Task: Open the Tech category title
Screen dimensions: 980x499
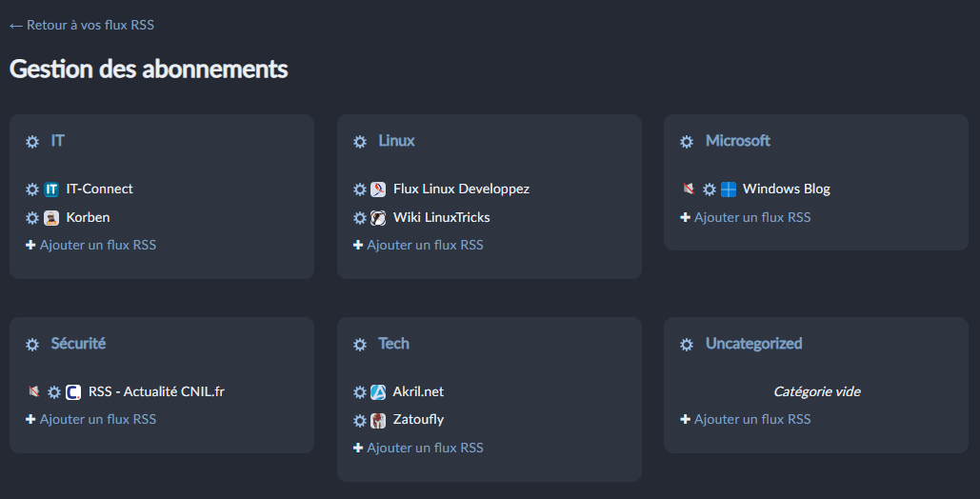Action: pyautogui.click(x=393, y=343)
